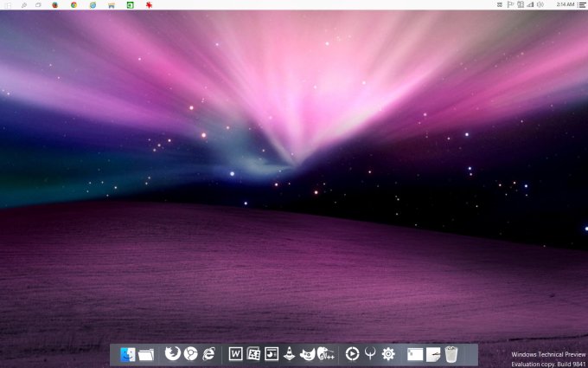This screenshot has height=368, width=588.
Task: Open the window icon in dock
Action: [x=415, y=354]
